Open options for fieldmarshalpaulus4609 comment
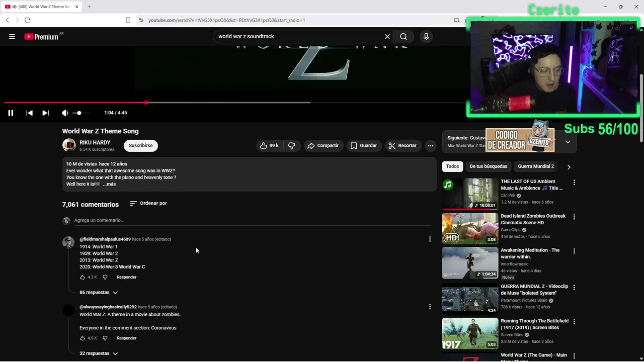Viewport: 644px width, 362px height. tap(430, 239)
